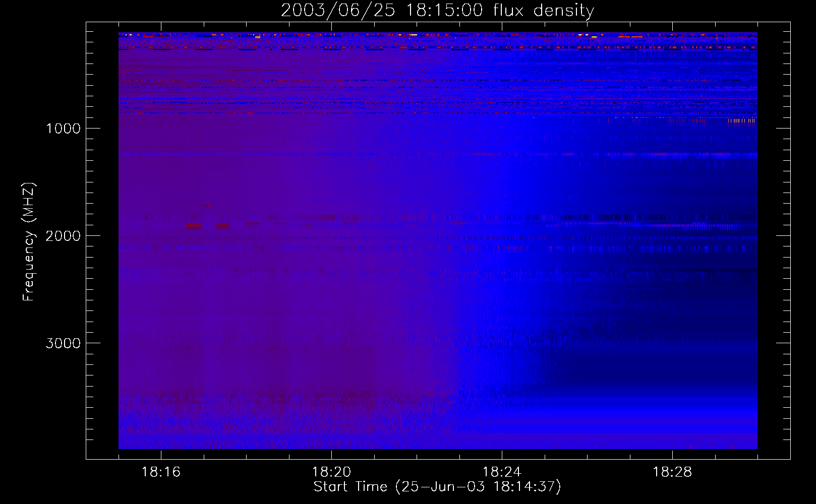Click the 18:16 time tick label
This screenshot has width=816, height=504.
tap(161, 472)
